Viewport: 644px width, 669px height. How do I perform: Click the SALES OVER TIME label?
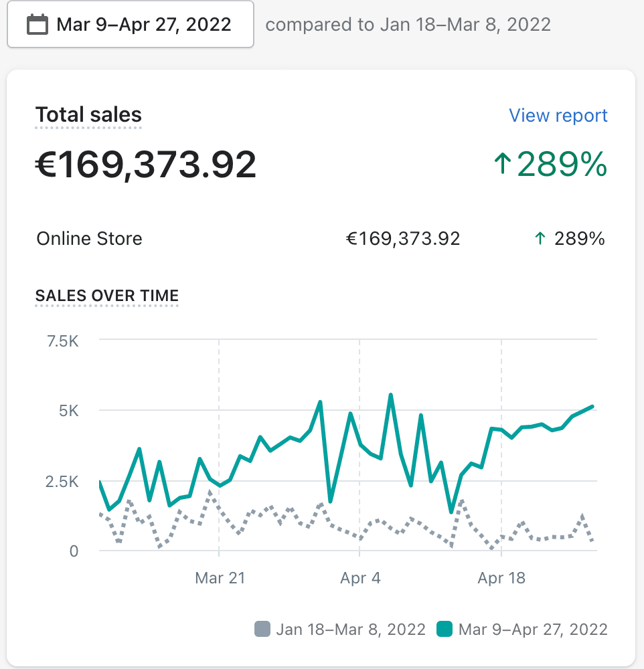click(107, 295)
